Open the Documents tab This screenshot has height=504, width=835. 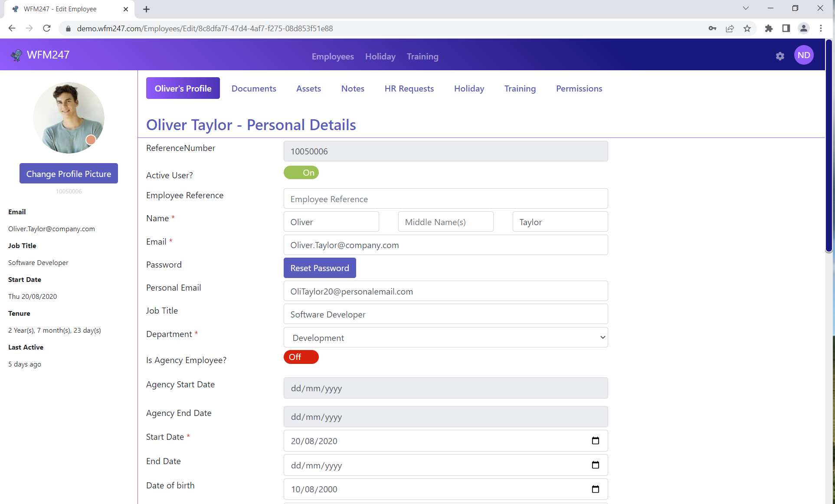[x=254, y=88]
